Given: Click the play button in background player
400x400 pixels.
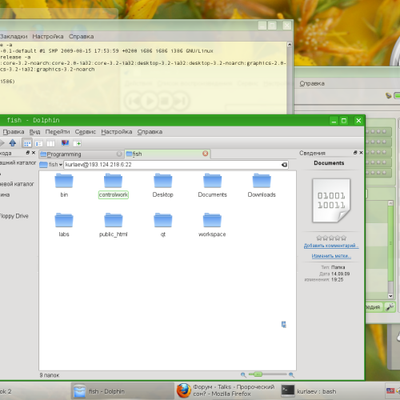Looking at the screenshot, I should (149, 101).
